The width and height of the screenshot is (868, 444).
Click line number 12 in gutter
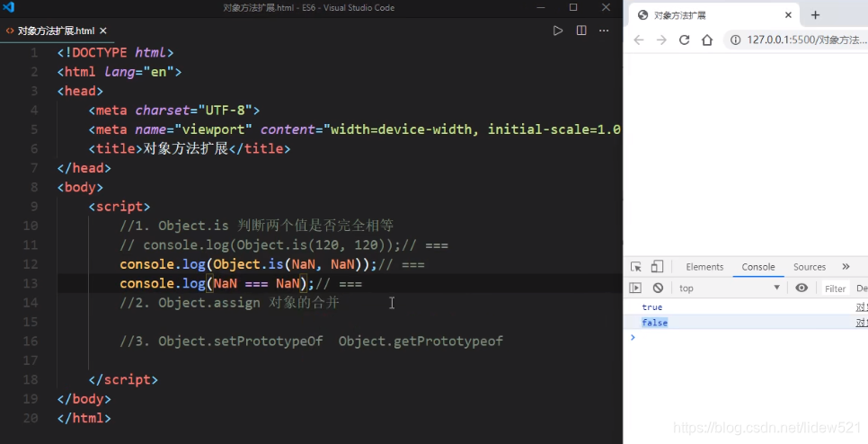point(31,264)
